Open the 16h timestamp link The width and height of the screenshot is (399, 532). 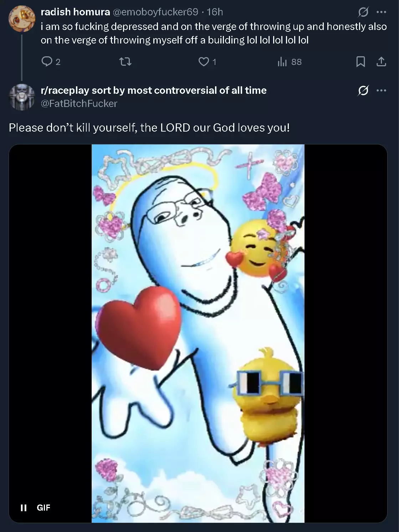coord(215,12)
